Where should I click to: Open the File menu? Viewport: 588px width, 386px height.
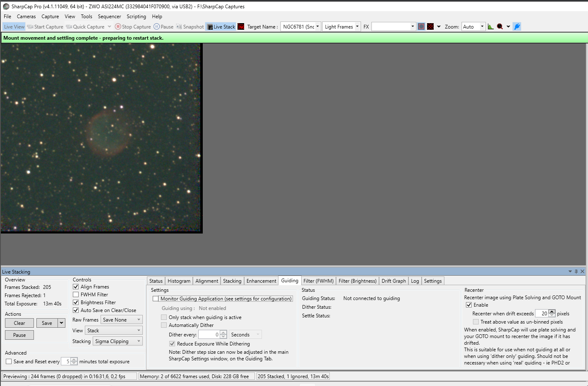click(x=7, y=17)
